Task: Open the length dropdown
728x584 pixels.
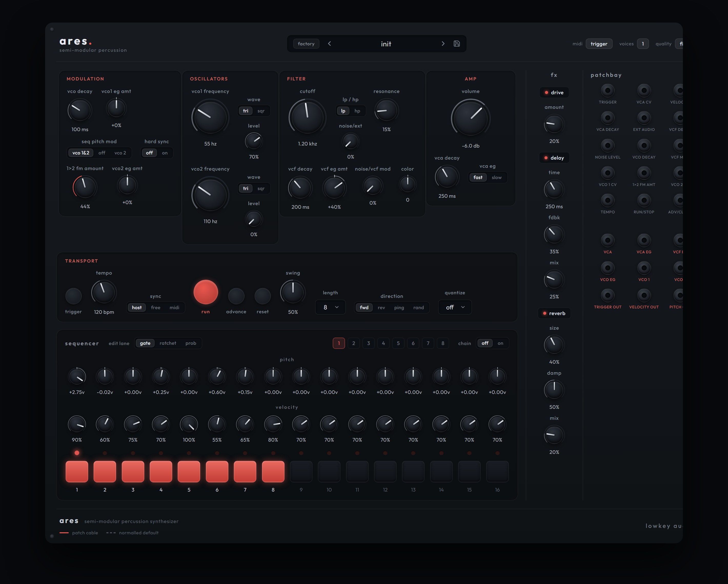Action: click(330, 307)
